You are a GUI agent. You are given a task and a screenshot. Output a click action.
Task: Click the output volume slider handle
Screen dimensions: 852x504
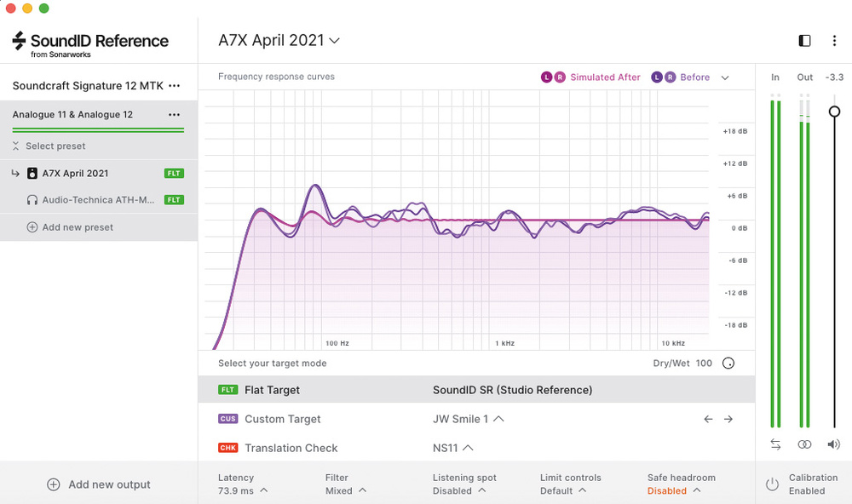(834, 112)
